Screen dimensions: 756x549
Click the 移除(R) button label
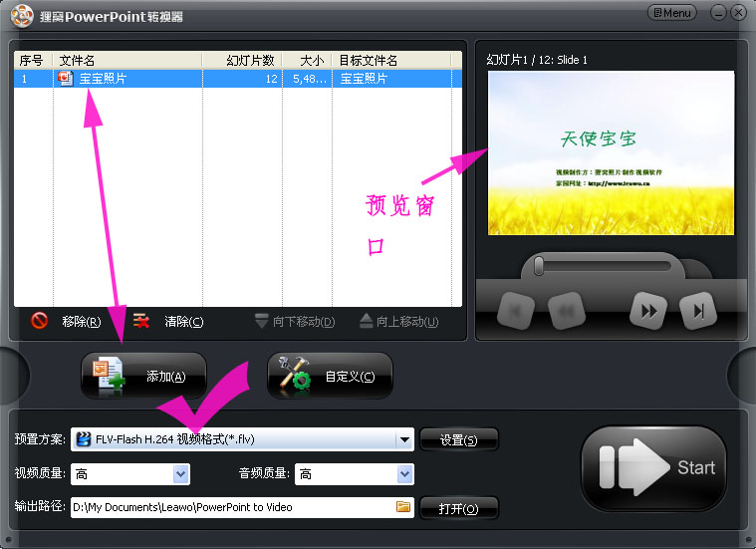click(x=82, y=321)
